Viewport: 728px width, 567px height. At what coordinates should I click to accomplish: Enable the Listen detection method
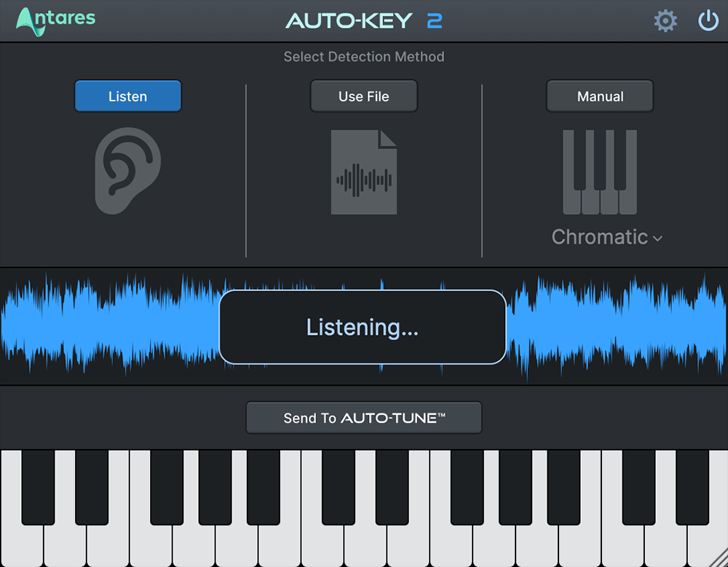[x=127, y=96]
